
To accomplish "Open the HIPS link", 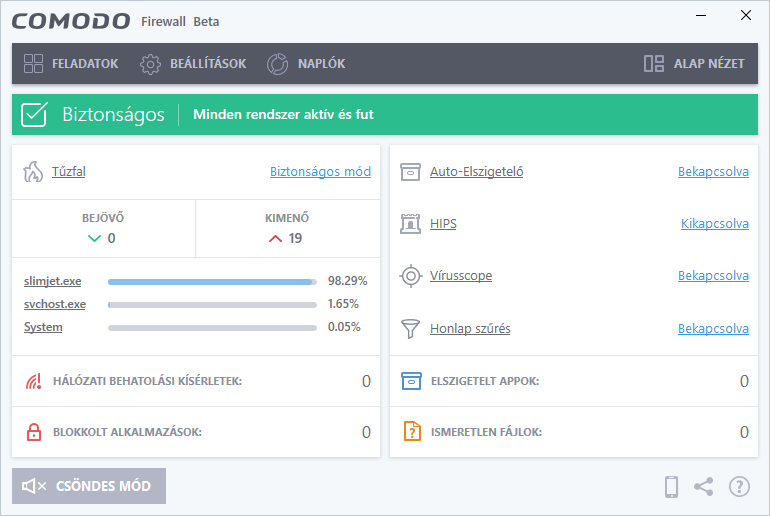I will click(443, 224).
